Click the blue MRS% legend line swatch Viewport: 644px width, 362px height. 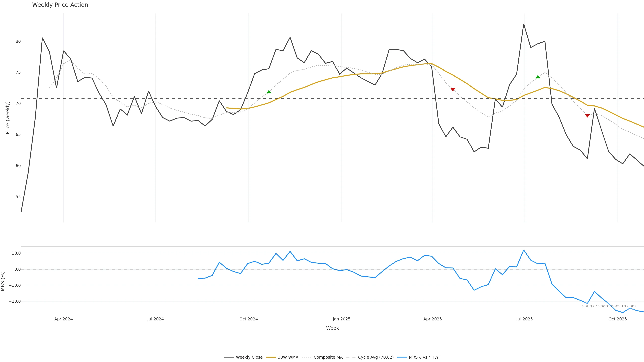point(402,357)
